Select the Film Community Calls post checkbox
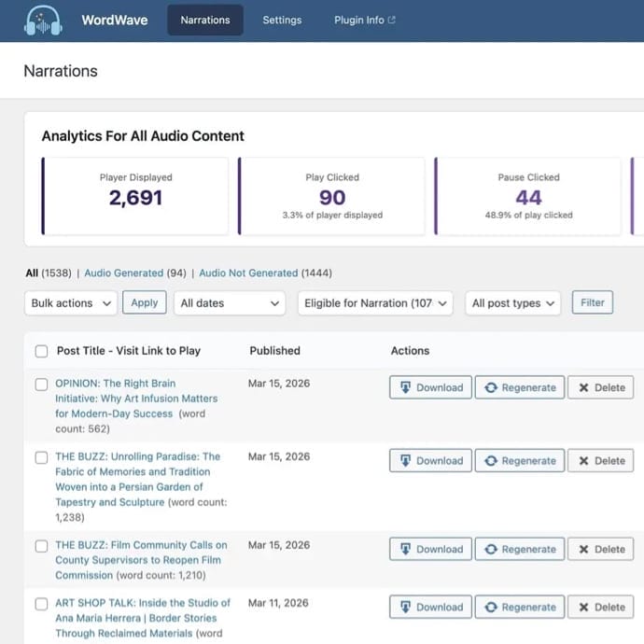Viewport: 644px width, 644px height. [41, 546]
